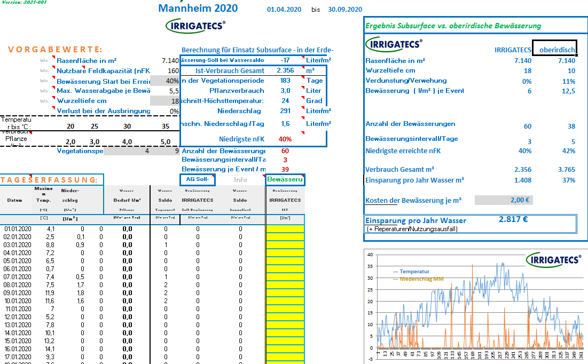Viewport: 588px width, 364px height.
Task: Select Niederschlag total value 291
Action: (285, 111)
